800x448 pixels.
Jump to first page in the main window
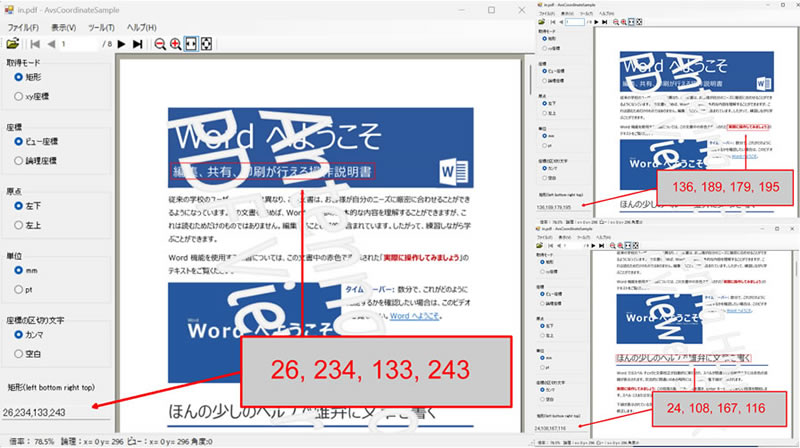[35, 44]
